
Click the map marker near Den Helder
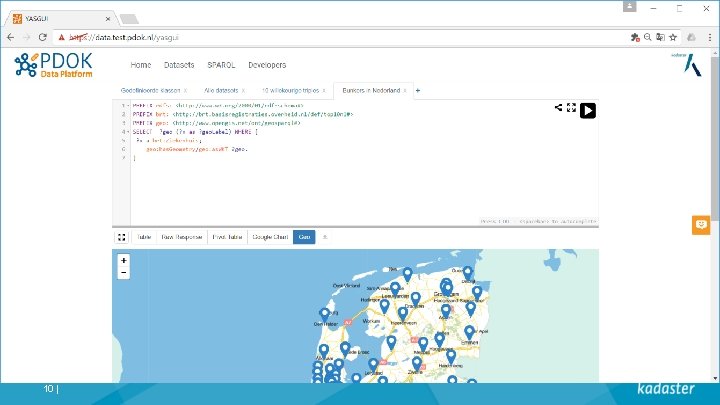tap(324, 315)
